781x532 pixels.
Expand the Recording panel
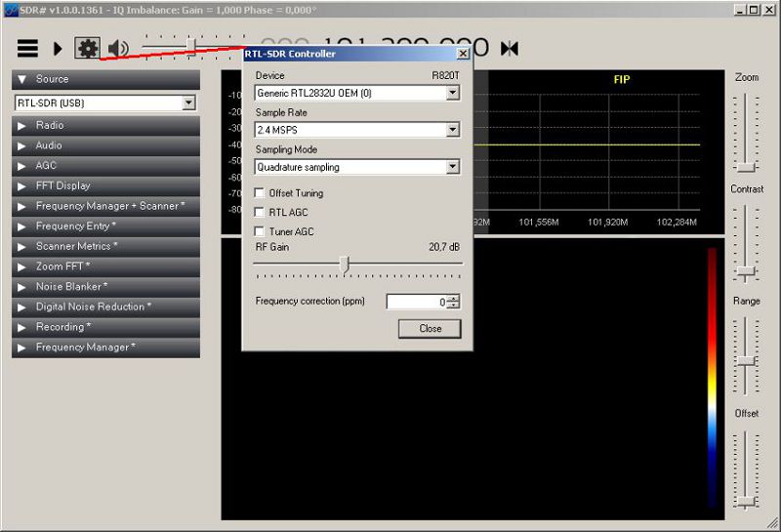click(106, 327)
